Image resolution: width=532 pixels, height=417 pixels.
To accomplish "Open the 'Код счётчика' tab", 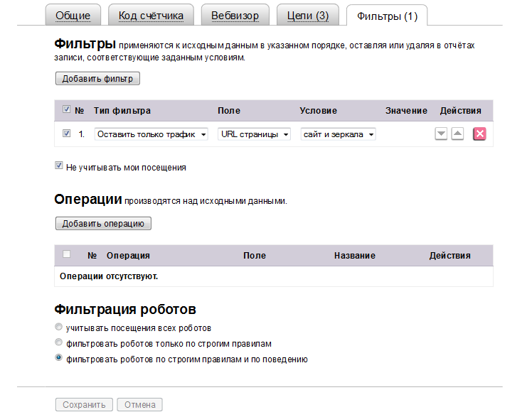I will (151, 15).
